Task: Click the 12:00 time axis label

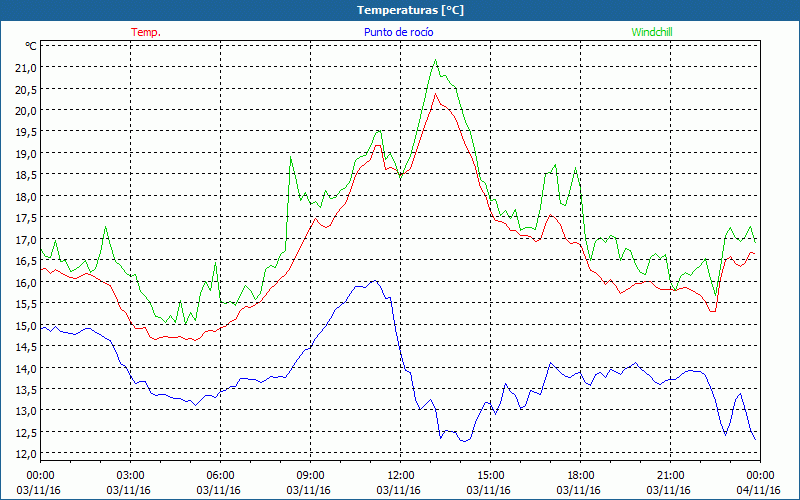Action: tap(401, 476)
